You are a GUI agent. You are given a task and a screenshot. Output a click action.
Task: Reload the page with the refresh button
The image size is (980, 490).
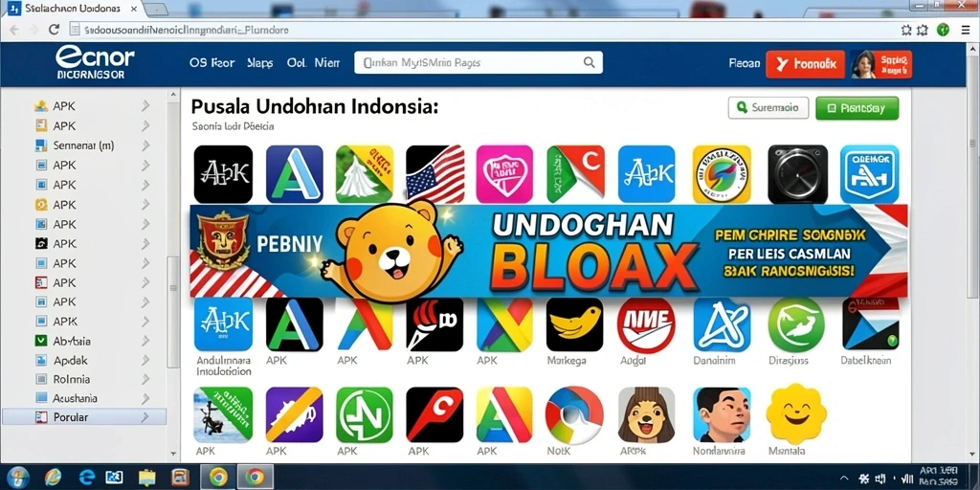(x=54, y=30)
